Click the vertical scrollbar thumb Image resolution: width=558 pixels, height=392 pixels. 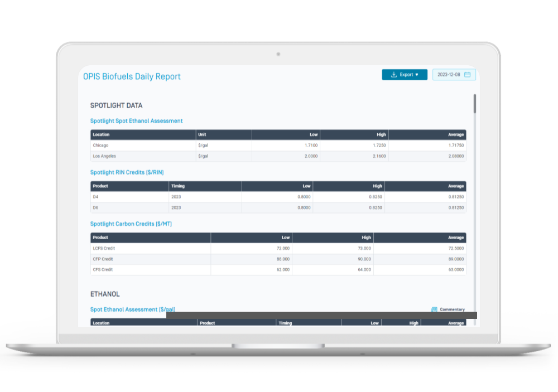tap(475, 104)
